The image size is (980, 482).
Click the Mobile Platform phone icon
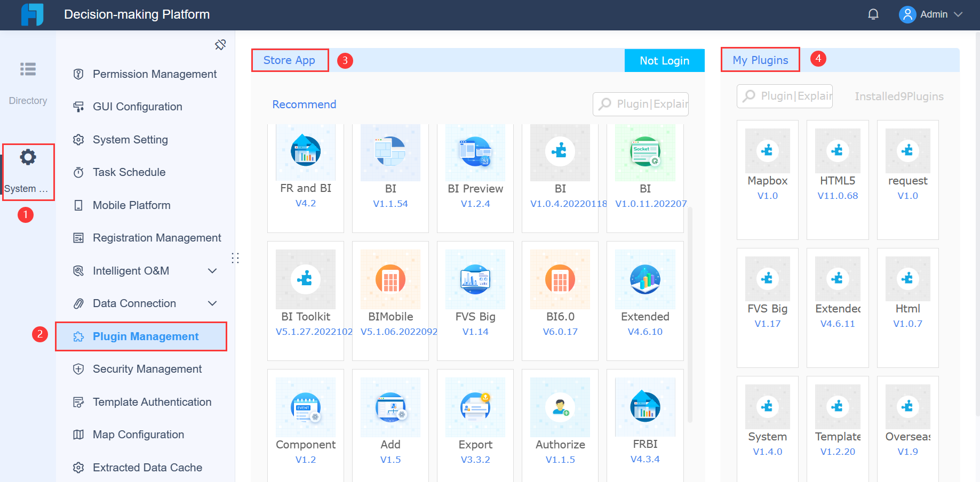tap(79, 205)
